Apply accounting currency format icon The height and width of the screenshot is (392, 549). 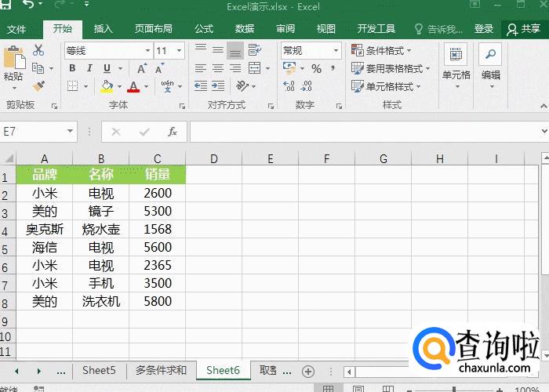tap(289, 68)
